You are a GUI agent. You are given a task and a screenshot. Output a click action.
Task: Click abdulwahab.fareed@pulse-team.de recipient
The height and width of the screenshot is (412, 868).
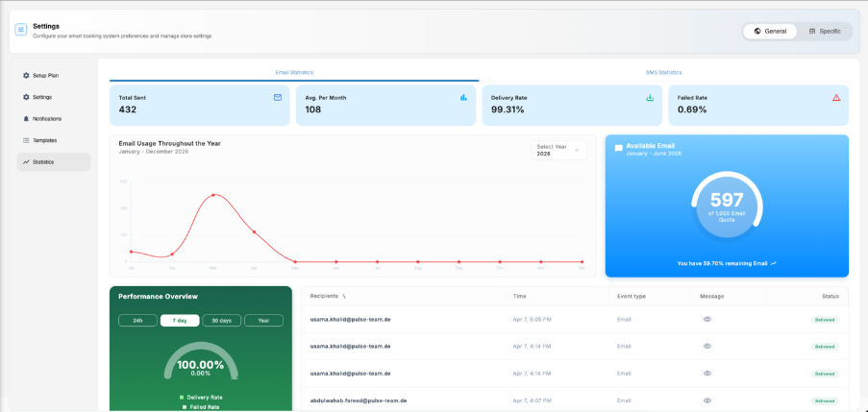pos(359,400)
